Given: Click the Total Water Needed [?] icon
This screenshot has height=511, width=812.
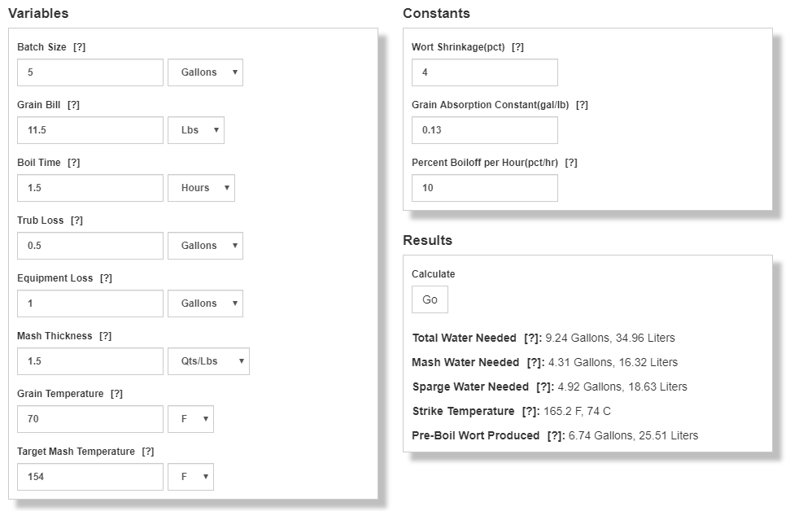Looking at the screenshot, I should coord(532,338).
